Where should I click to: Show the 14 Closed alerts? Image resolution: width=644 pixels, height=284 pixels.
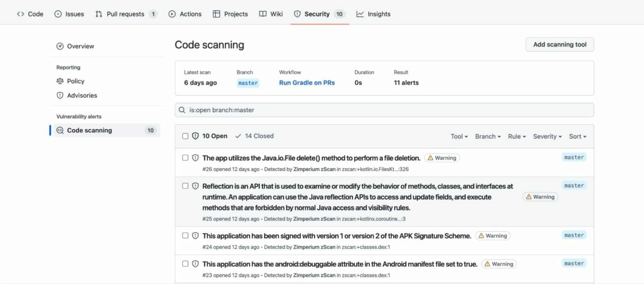(254, 136)
